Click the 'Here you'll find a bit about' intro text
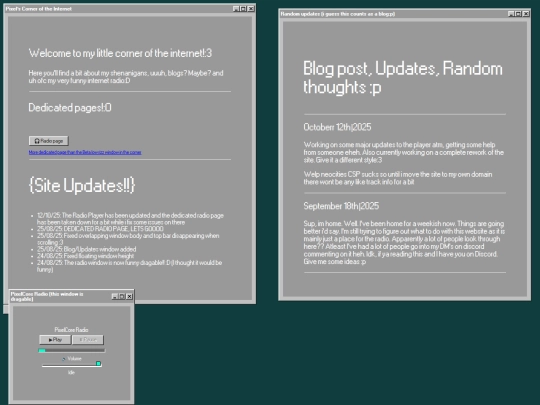This screenshot has height=405, width=540. click(x=126, y=77)
